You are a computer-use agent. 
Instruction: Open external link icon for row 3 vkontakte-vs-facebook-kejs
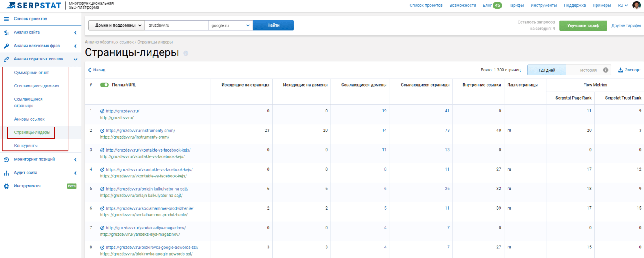[102, 150]
